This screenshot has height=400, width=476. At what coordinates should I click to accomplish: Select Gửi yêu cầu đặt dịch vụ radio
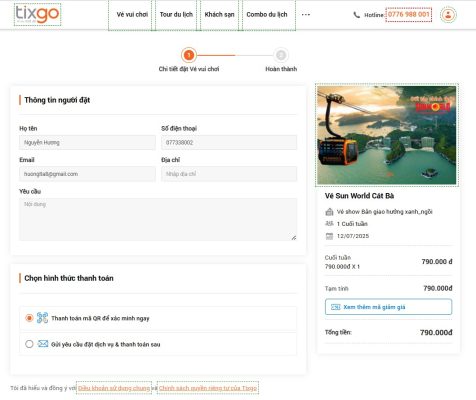coord(29,344)
